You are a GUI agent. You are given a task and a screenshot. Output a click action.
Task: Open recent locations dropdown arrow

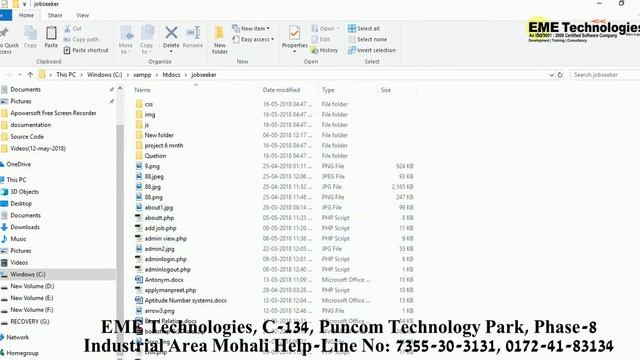point(20,75)
